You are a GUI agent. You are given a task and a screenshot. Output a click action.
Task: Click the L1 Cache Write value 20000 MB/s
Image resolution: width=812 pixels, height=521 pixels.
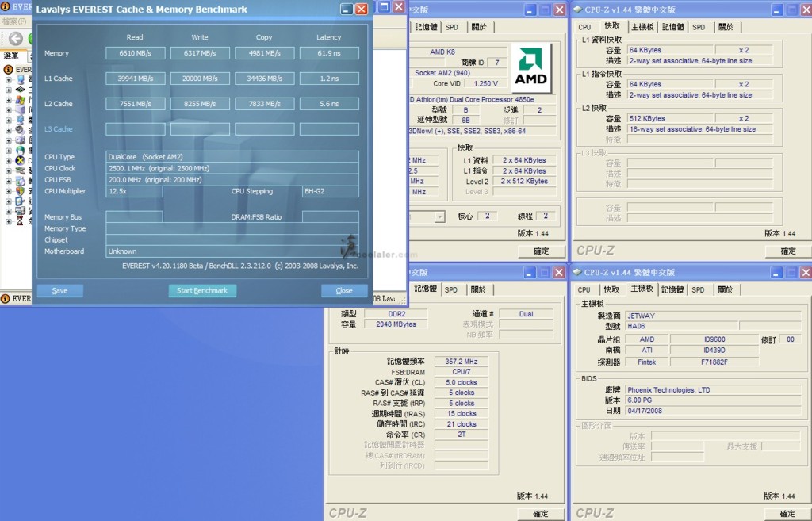point(200,79)
